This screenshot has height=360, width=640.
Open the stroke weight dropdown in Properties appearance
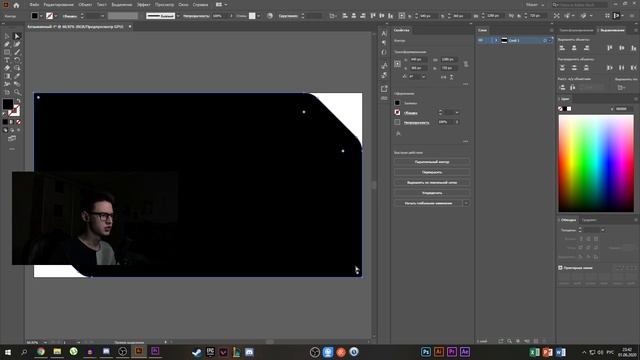pos(457,113)
